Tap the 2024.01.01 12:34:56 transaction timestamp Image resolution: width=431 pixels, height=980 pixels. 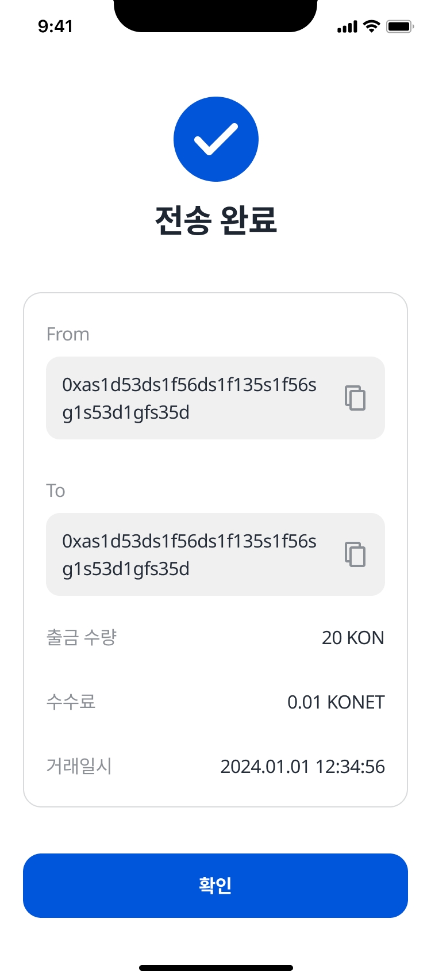(303, 767)
